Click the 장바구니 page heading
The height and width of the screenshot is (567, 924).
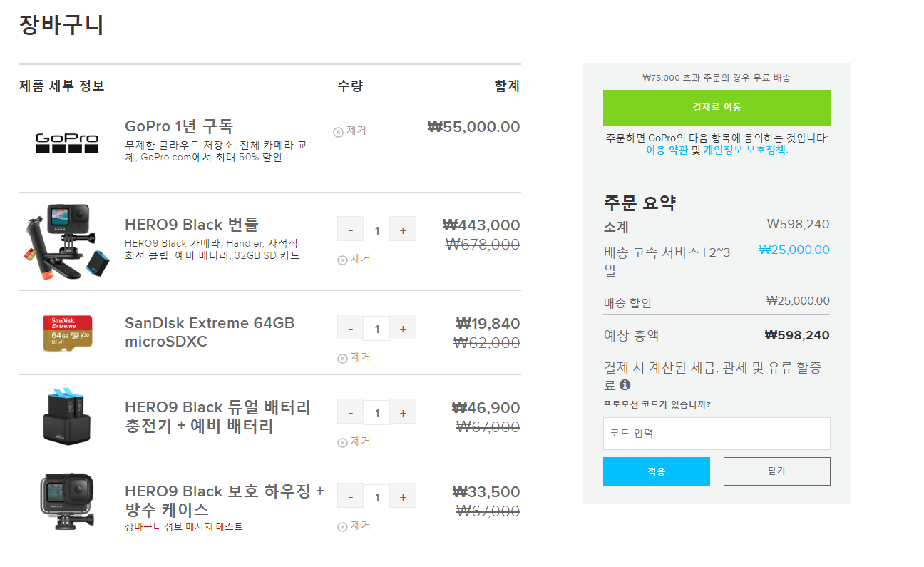point(61,25)
